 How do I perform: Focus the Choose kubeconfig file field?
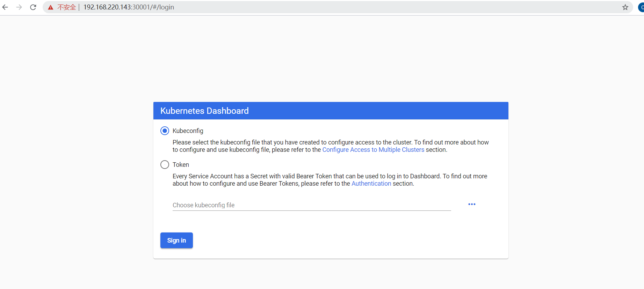(312, 205)
